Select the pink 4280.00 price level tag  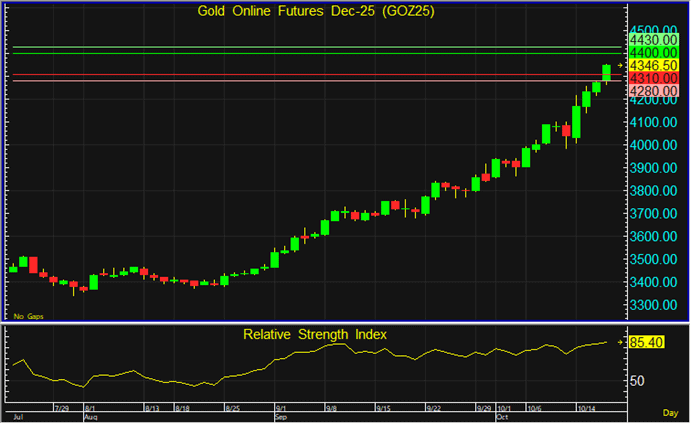650,90
